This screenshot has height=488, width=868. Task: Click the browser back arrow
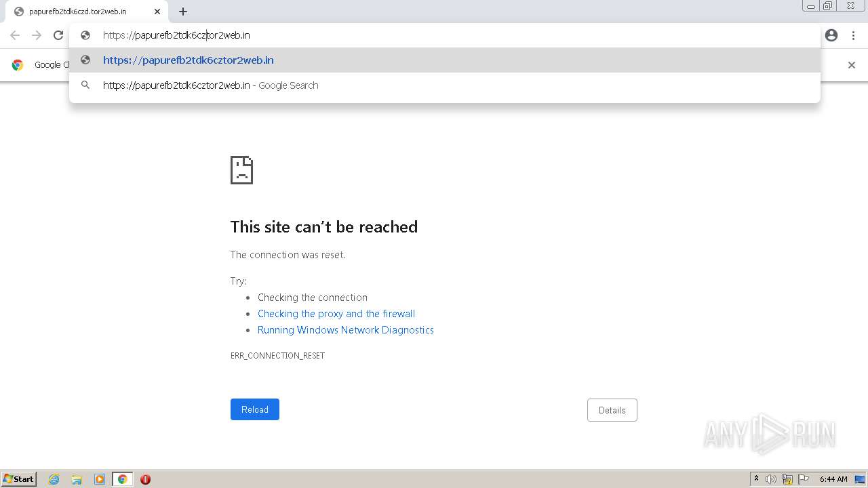[x=15, y=35]
